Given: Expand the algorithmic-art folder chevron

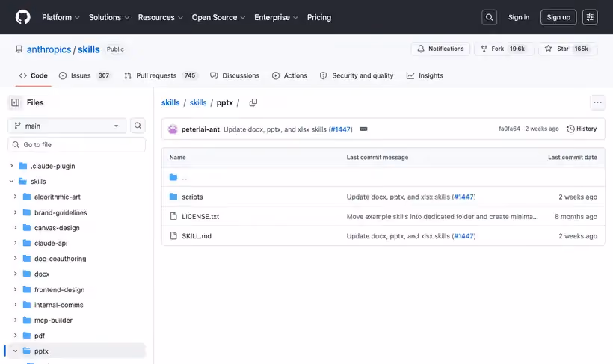Looking at the screenshot, I should pyautogui.click(x=15, y=197).
